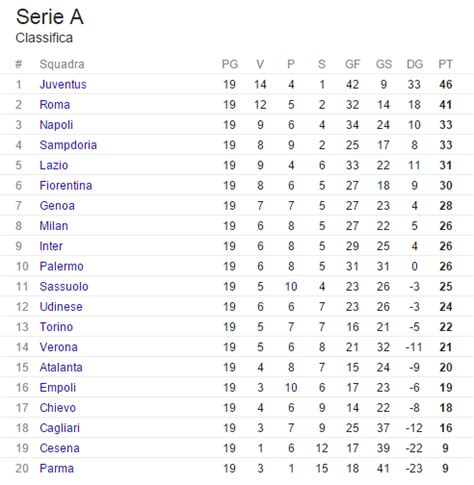This screenshot has height=485, width=474.
Task: Click the Squadra column header
Action: point(62,64)
